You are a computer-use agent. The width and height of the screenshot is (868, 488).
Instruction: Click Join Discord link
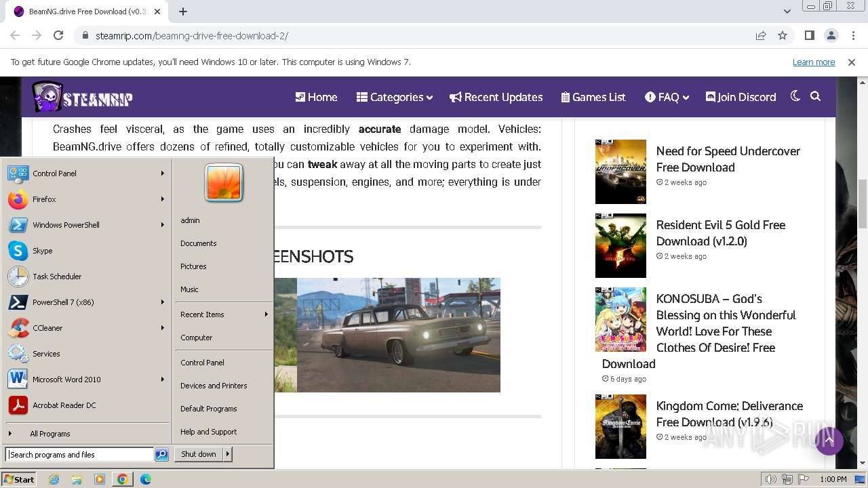pyautogui.click(x=741, y=97)
